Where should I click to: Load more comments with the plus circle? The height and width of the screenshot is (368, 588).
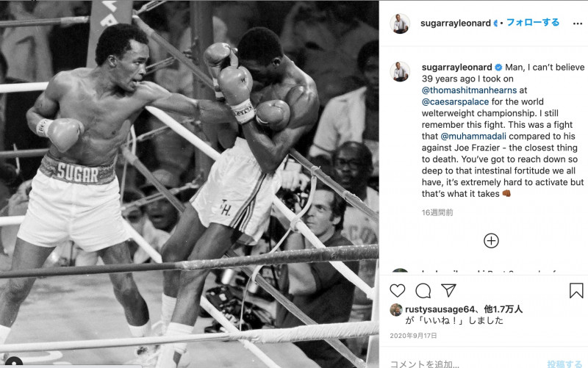click(491, 241)
